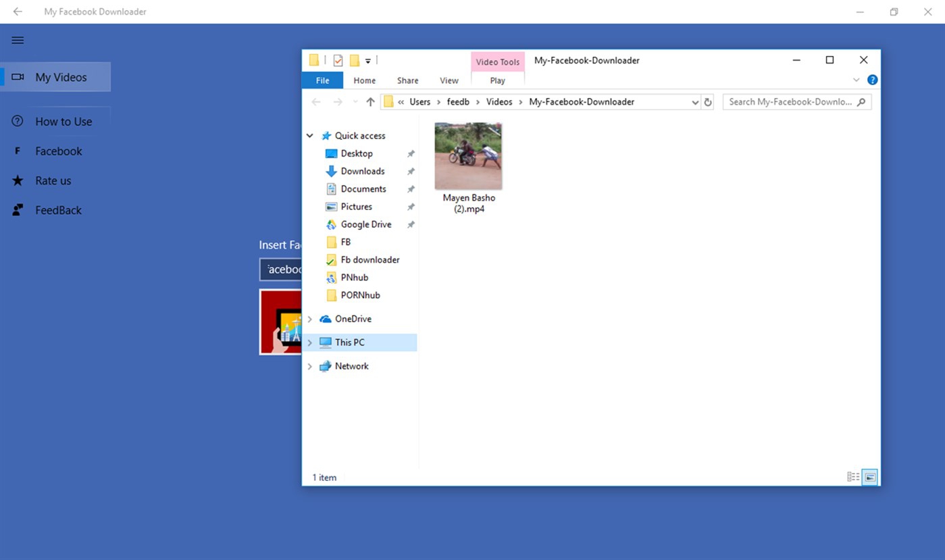Open the How to Use page
Screen dimensions: 945x560
(63, 122)
